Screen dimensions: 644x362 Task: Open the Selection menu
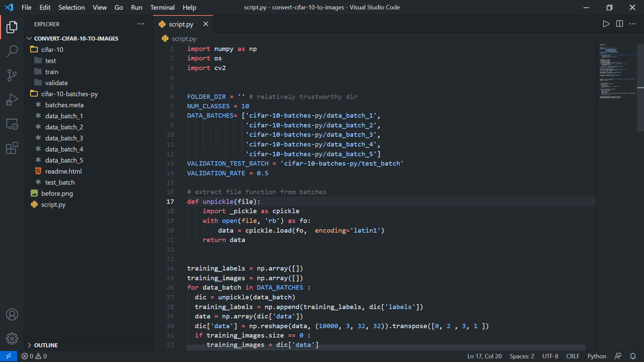(x=71, y=7)
